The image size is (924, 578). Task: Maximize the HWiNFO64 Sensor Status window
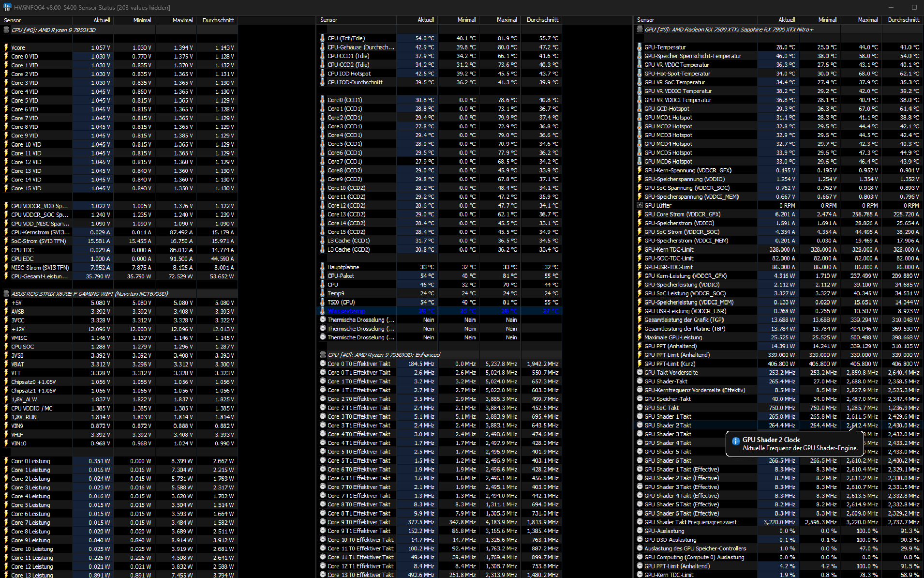[x=914, y=7]
